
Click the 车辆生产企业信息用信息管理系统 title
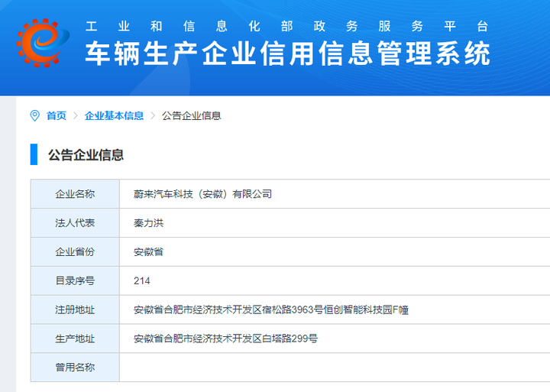coord(287,53)
